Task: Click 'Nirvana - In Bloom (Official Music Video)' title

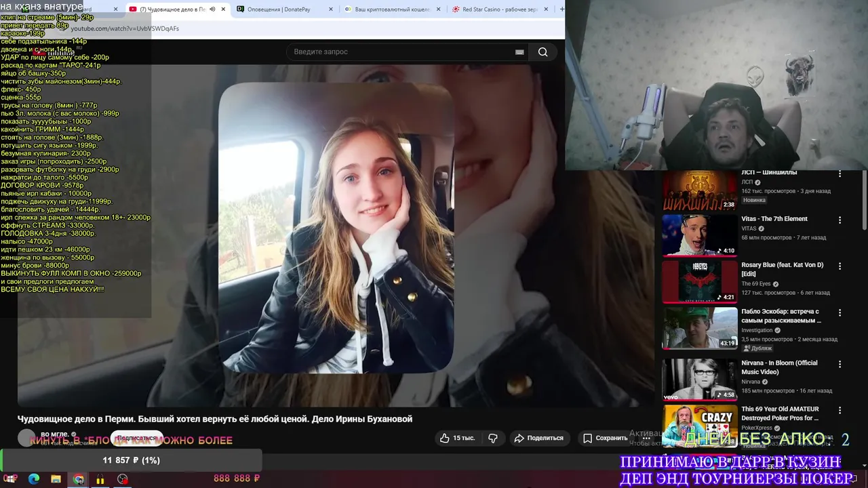Action: 779,367
